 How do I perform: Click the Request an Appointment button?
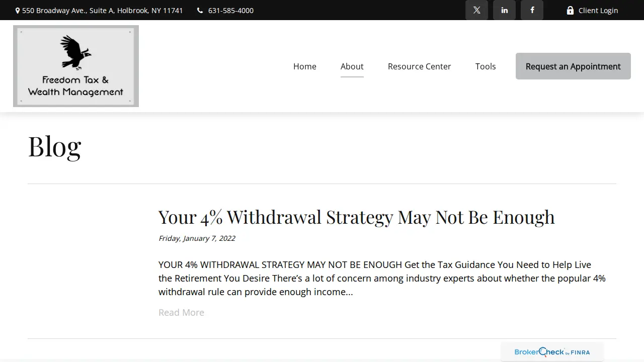point(573,66)
